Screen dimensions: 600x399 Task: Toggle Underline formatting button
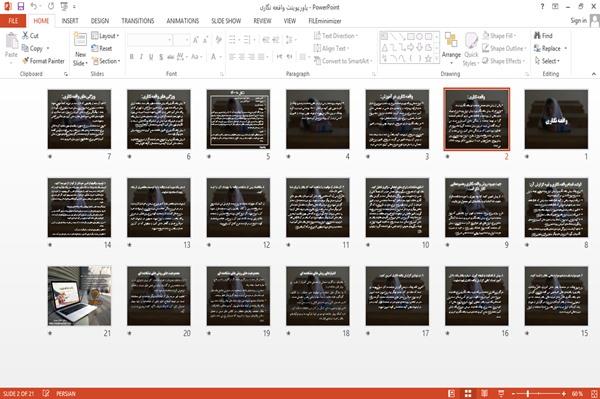[151, 57]
